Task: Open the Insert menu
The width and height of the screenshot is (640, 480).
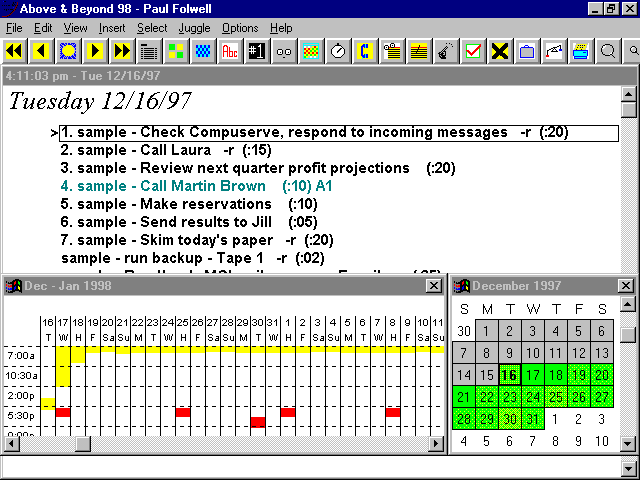Action: (113, 28)
